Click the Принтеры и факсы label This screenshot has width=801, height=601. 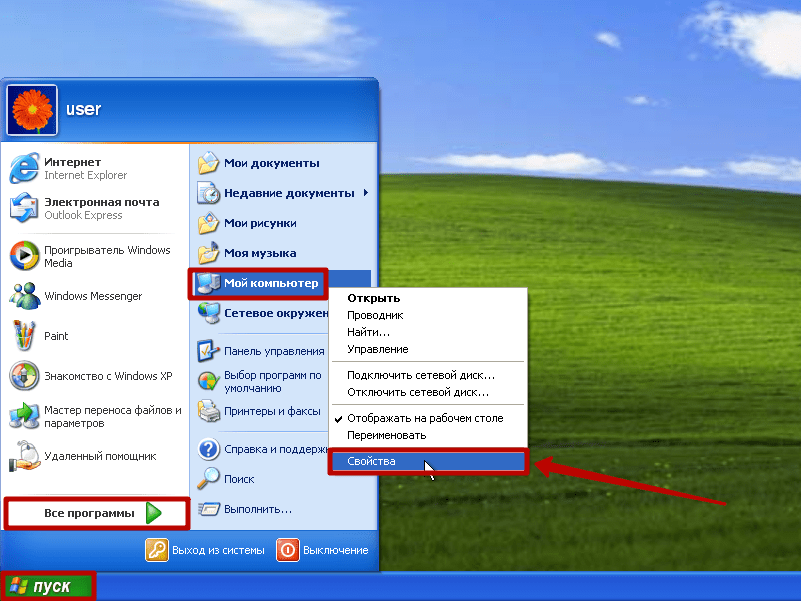coord(272,411)
